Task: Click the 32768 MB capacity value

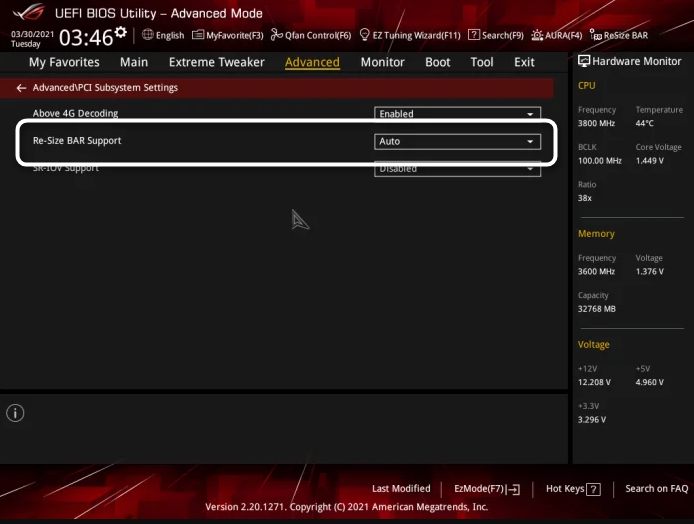Action: click(x=597, y=309)
